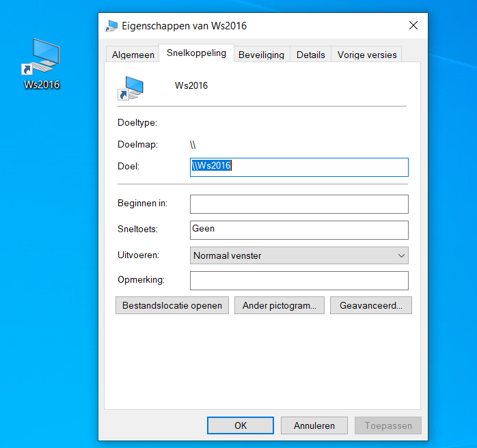
Task: Click the title bar computer icon
Action: tap(111, 26)
